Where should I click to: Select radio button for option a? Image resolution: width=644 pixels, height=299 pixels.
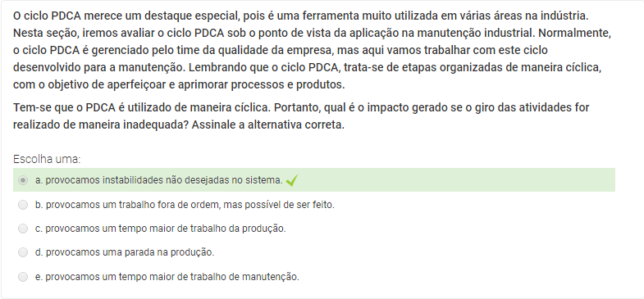click(23, 180)
